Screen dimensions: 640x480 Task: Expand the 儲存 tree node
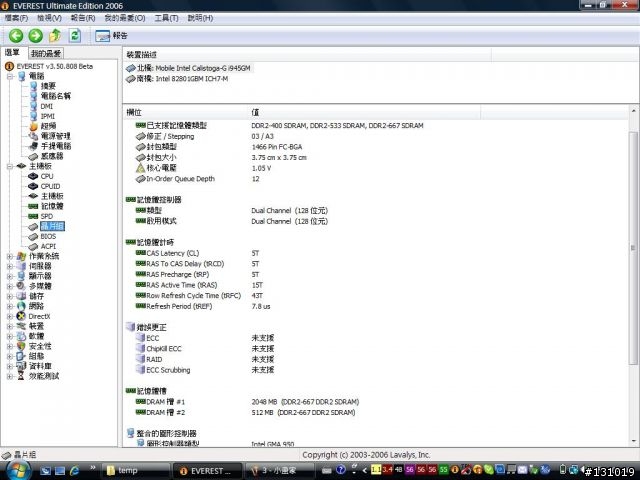10,296
